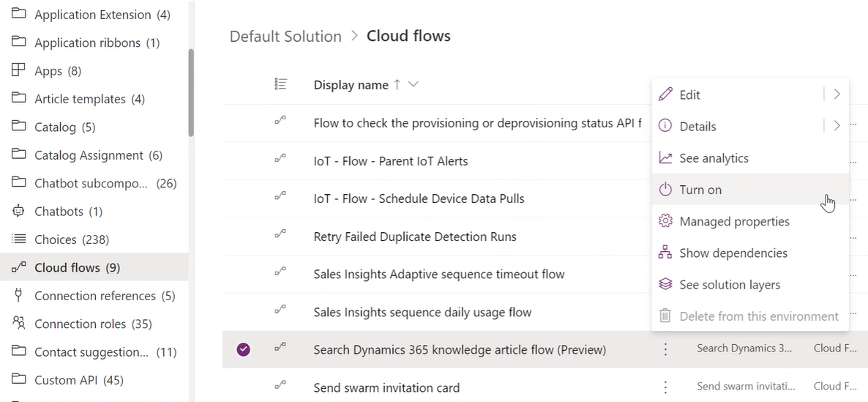The image size is (868, 402).
Task: Click the Apps grid icon in sidebar
Action: point(19,70)
